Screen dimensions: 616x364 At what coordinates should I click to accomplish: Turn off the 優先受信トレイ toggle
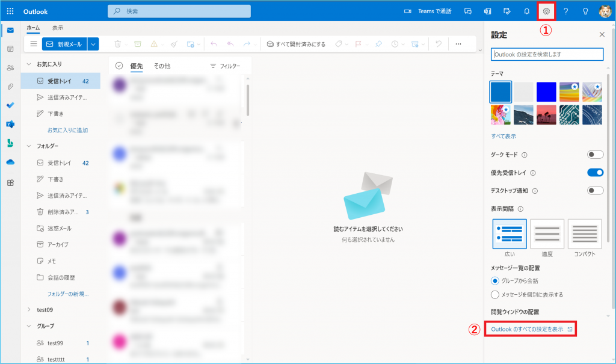[x=595, y=173]
